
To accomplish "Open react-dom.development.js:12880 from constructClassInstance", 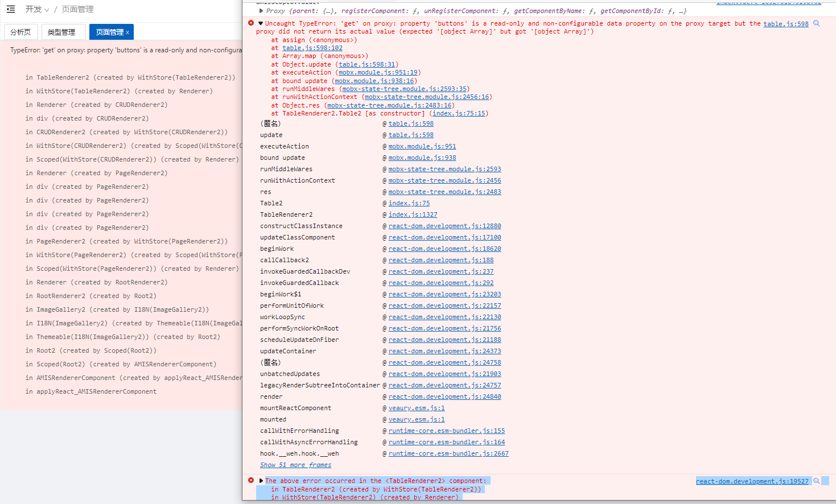I will 444,226.
